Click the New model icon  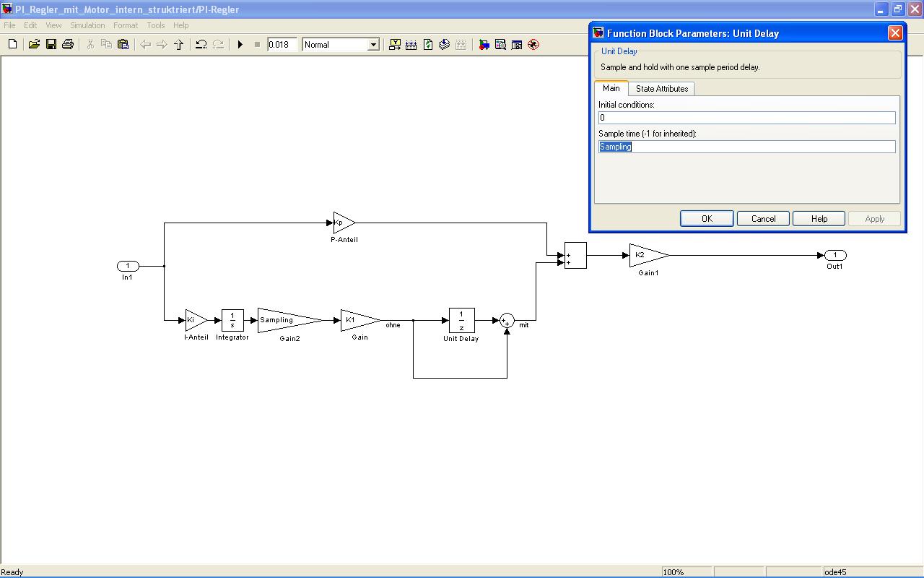tap(12, 45)
